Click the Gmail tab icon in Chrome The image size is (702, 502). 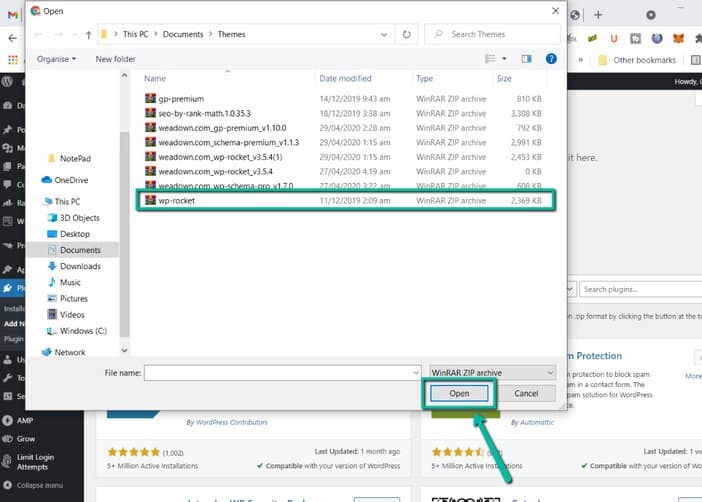[x=13, y=15]
